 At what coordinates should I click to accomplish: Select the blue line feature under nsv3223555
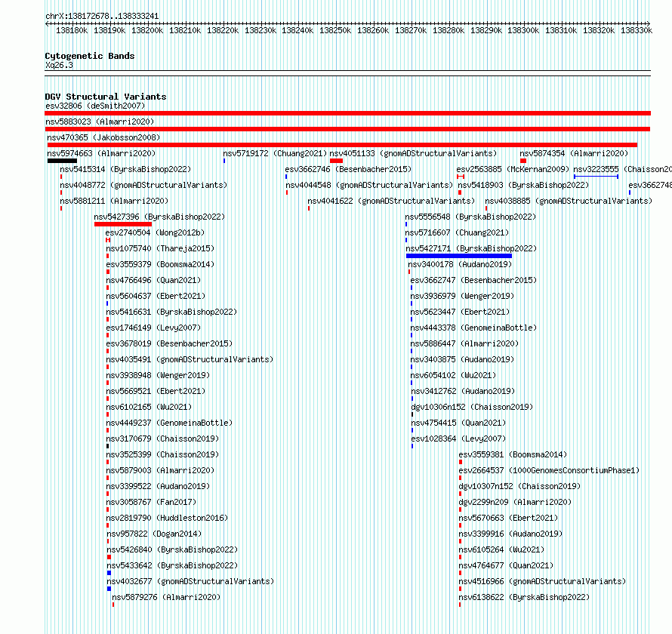pyautogui.click(x=596, y=177)
